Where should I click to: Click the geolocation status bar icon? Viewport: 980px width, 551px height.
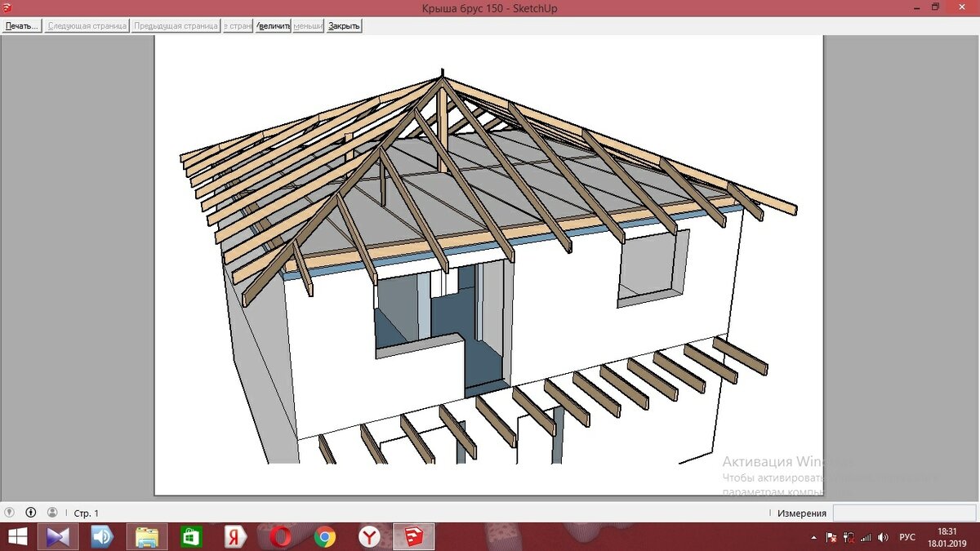pos(10,513)
